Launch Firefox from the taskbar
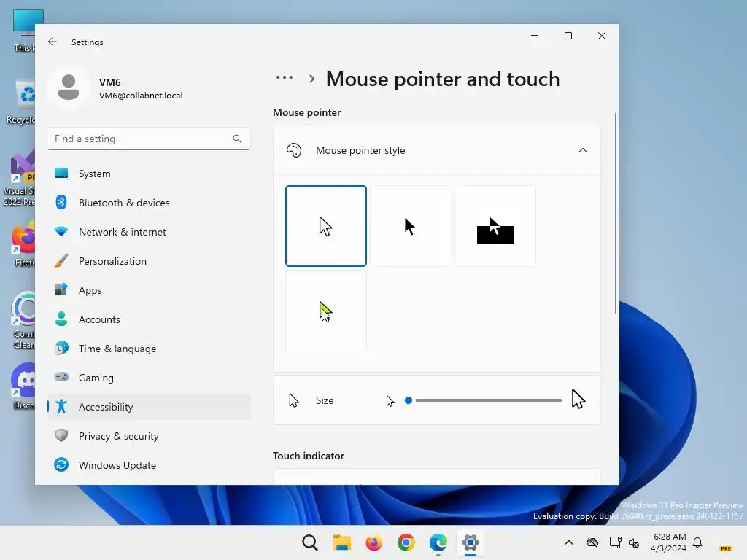The height and width of the screenshot is (560, 747). (374, 542)
